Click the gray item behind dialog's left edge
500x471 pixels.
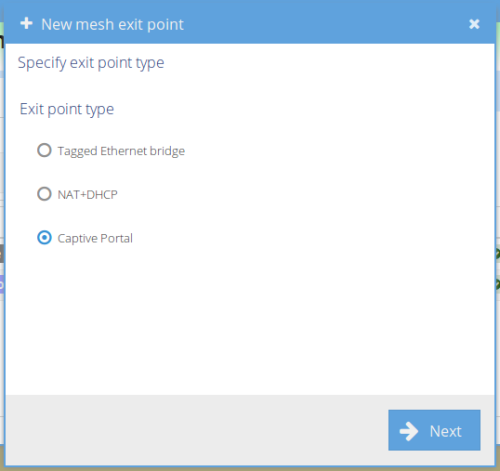(x=2, y=253)
